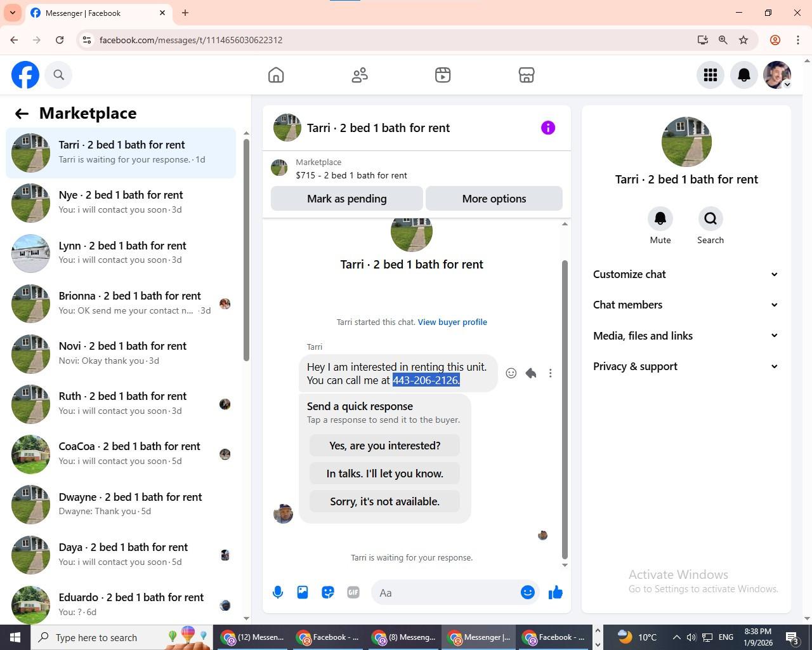Reply to Tarri's message using arrow icon
812x650 pixels.
[x=531, y=373]
